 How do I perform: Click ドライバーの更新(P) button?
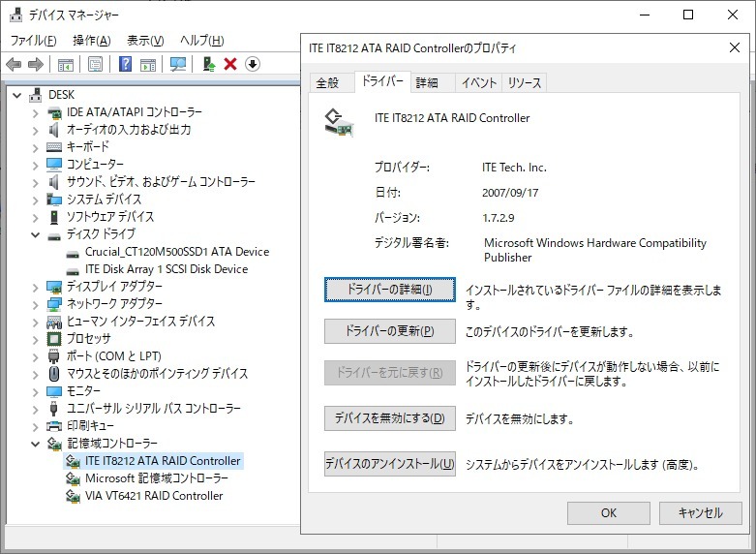coord(389,331)
